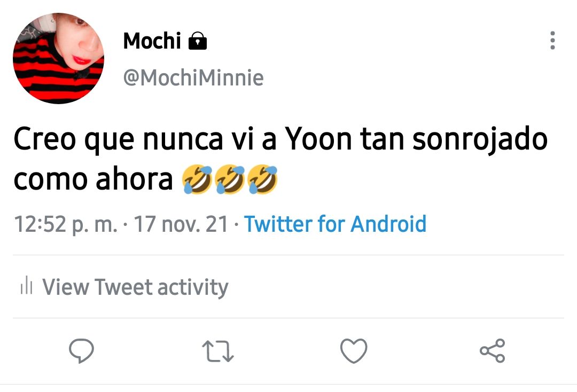Click the 12:52 p. m. timestamp
Image resolution: width=577 pixels, height=392 pixels.
click(x=66, y=224)
